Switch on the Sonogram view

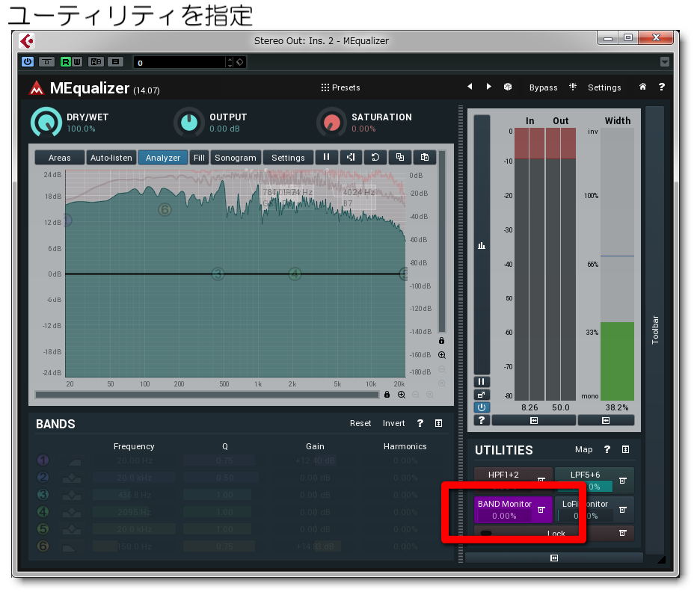coord(236,158)
